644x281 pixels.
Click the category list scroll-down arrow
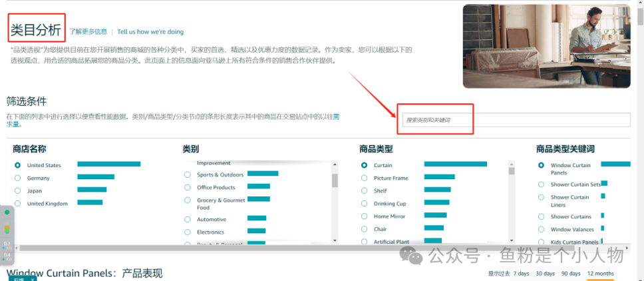[335, 240]
